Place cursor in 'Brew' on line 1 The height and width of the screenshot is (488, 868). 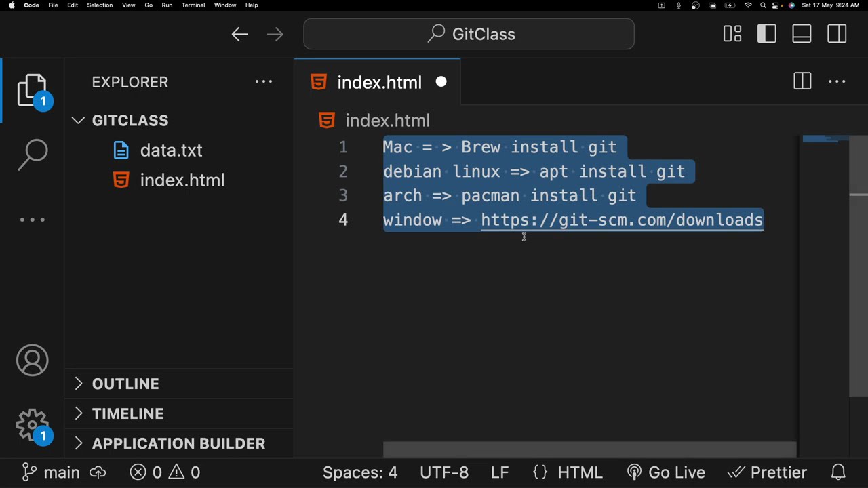coord(481,147)
